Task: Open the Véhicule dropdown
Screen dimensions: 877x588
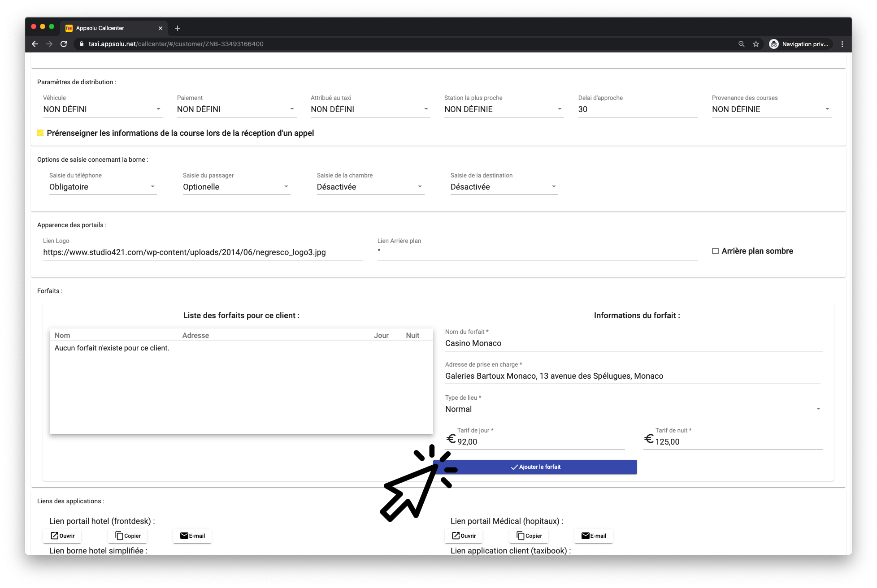Action: click(x=102, y=109)
